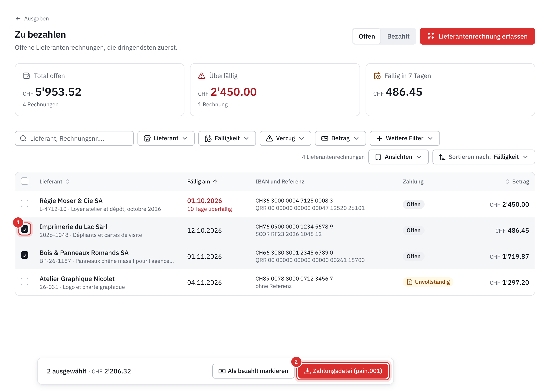The height and width of the screenshot is (392, 550).
Task: Select the Offen tab
Action: tap(367, 36)
